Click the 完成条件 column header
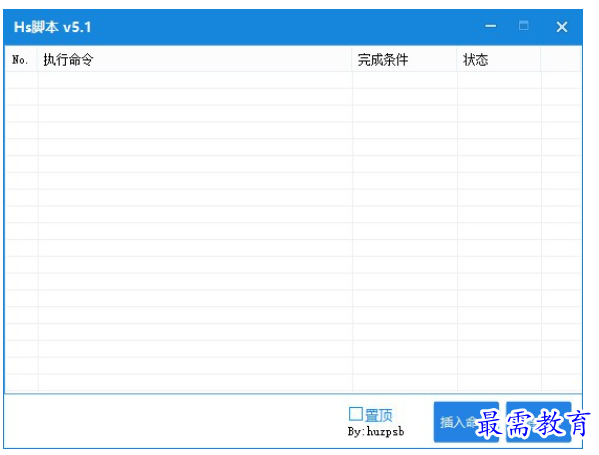This screenshot has width=599, height=455. click(404, 60)
